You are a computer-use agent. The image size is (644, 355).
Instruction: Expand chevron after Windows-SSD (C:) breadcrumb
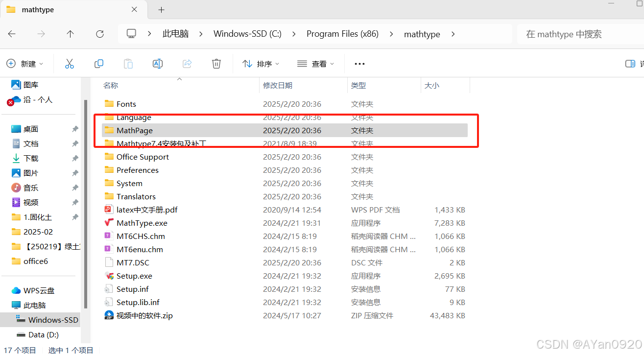[294, 34]
